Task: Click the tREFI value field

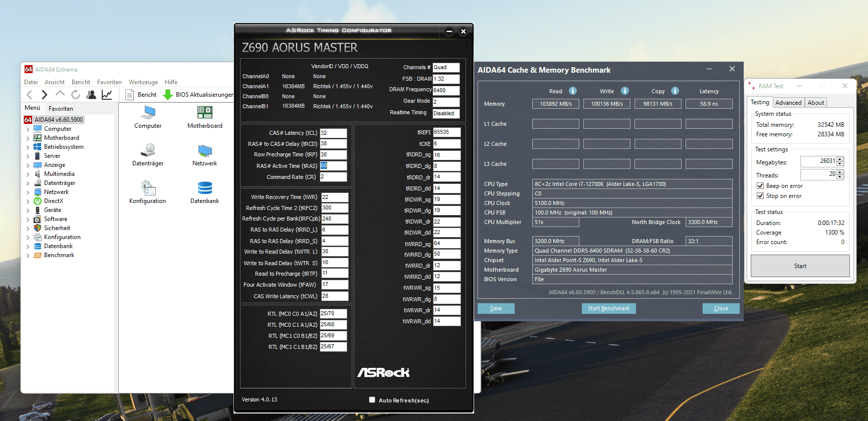Action: tap(447, 132)
